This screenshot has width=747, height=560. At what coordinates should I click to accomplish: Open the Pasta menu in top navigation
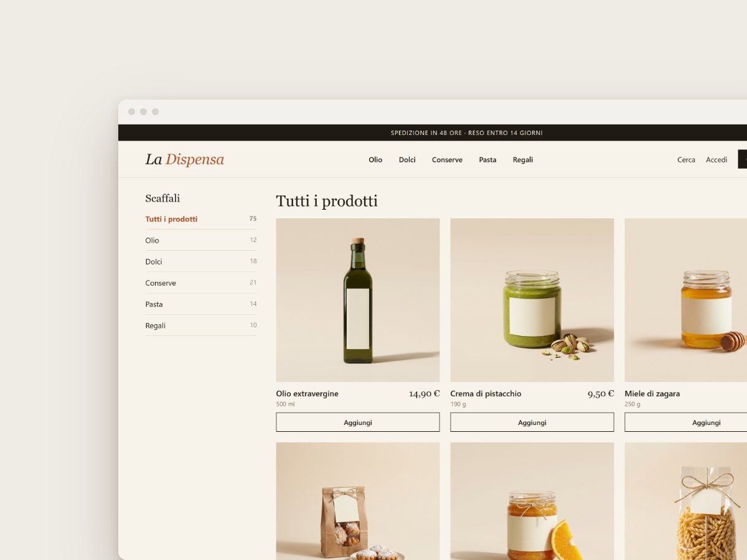(487, 160)
